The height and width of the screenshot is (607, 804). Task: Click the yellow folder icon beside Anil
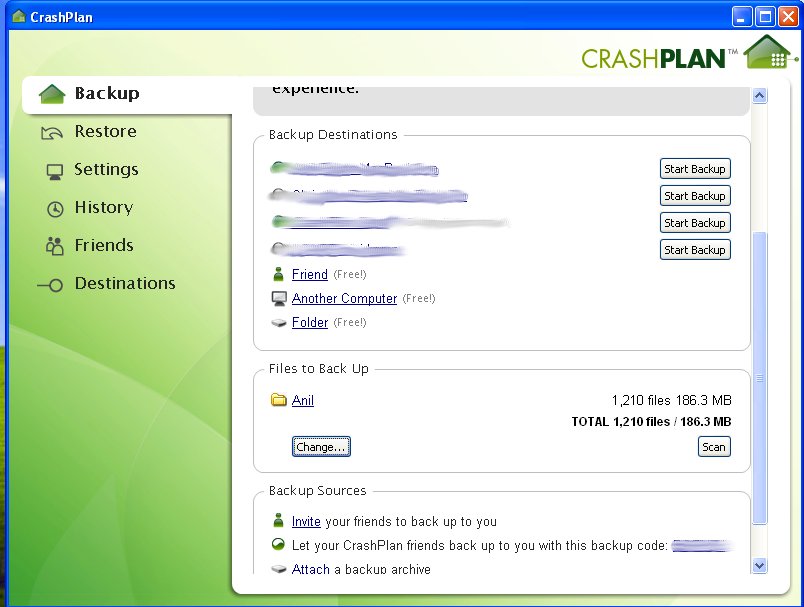tap(278, 399)
